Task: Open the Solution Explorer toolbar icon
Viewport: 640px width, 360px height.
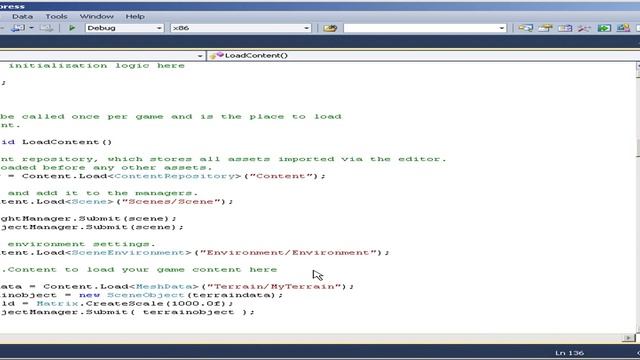Action: [526, 28]
